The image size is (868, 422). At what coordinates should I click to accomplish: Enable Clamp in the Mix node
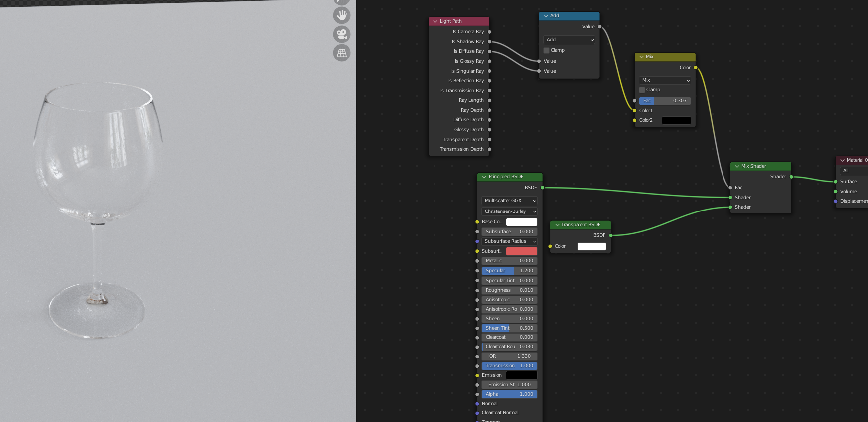[642, 90]
